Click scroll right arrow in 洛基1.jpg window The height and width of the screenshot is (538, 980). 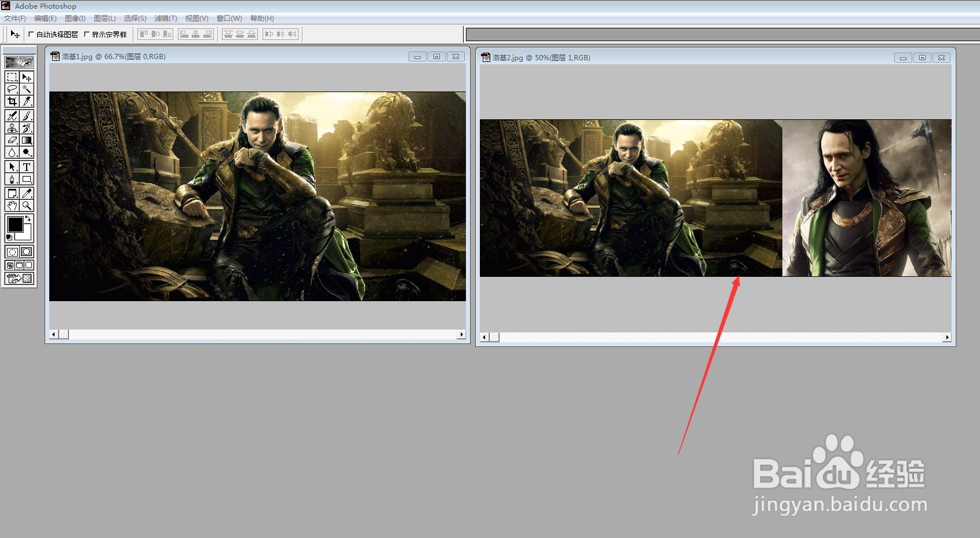(461, 334)
